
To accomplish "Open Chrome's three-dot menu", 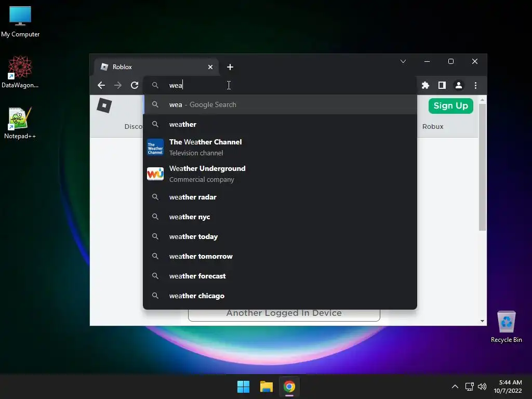I will click(x=475, y=85).
